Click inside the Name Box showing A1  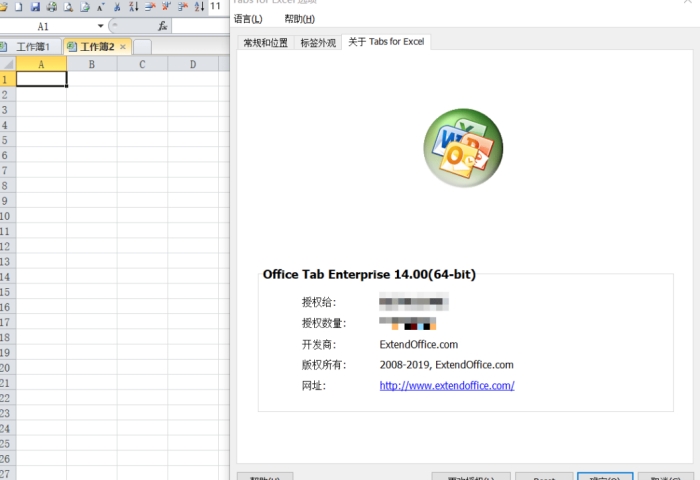pos(48,26)
